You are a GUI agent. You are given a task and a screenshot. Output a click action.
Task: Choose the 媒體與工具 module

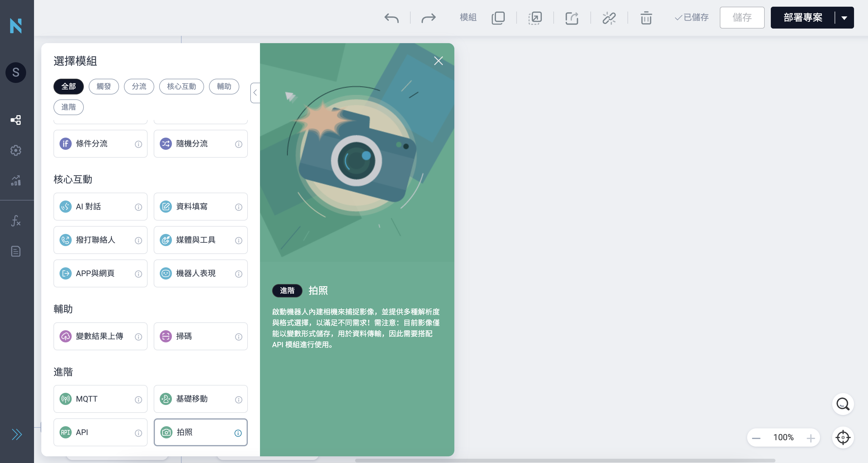pos(200,240)
